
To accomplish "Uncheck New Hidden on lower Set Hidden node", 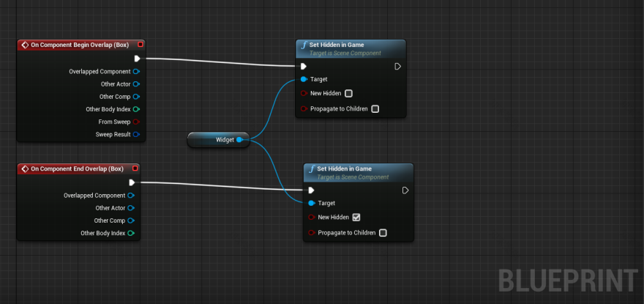I will click(x=356, y=218).
